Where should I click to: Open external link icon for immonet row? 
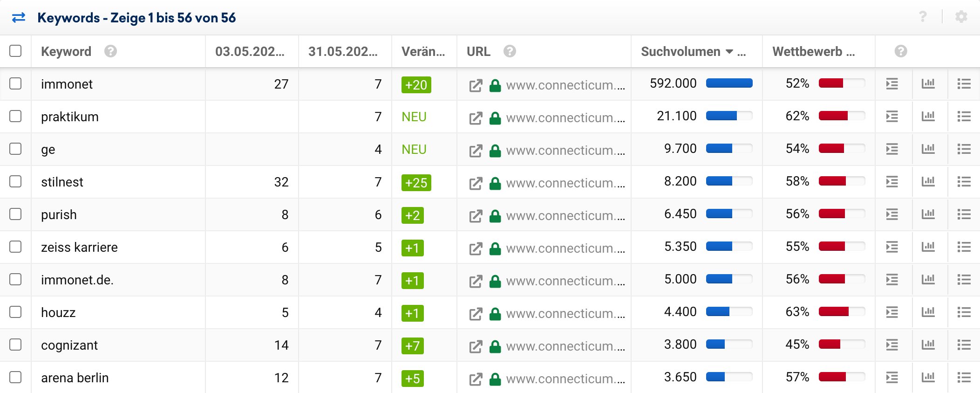click(476, 85)
